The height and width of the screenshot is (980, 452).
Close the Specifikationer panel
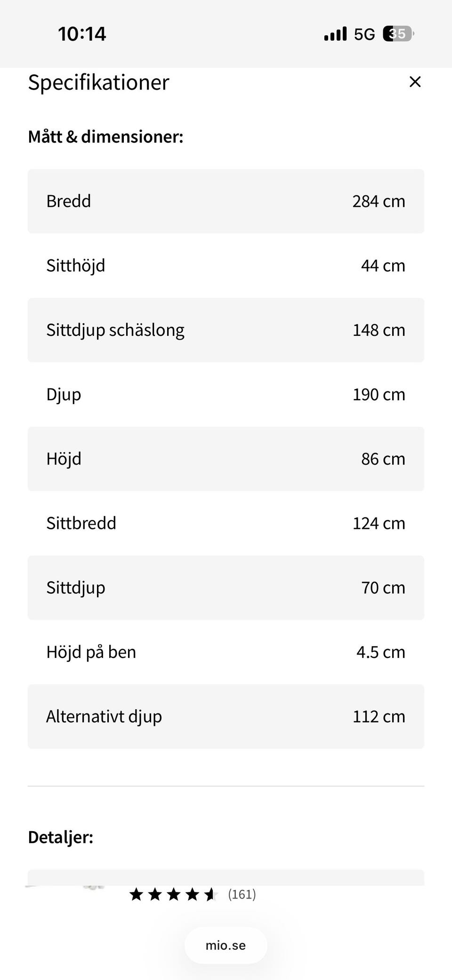[415, 82]
